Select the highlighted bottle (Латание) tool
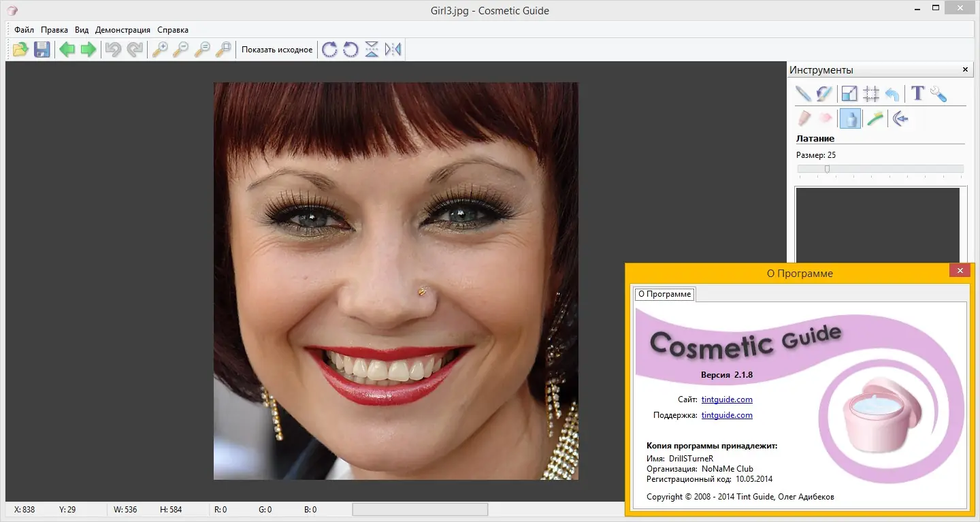Viewport: 980px width, 522px height. [x=850, y=119]
